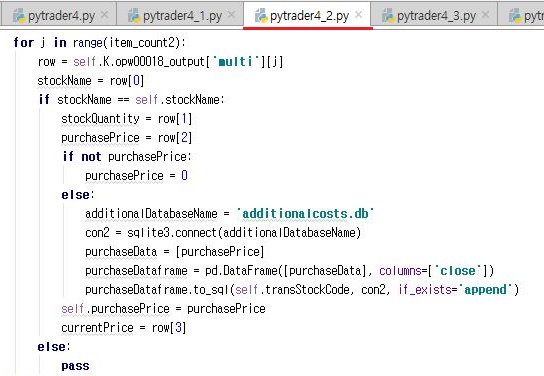Click 'item_count2' in the for loop

[x=142, y=43]
